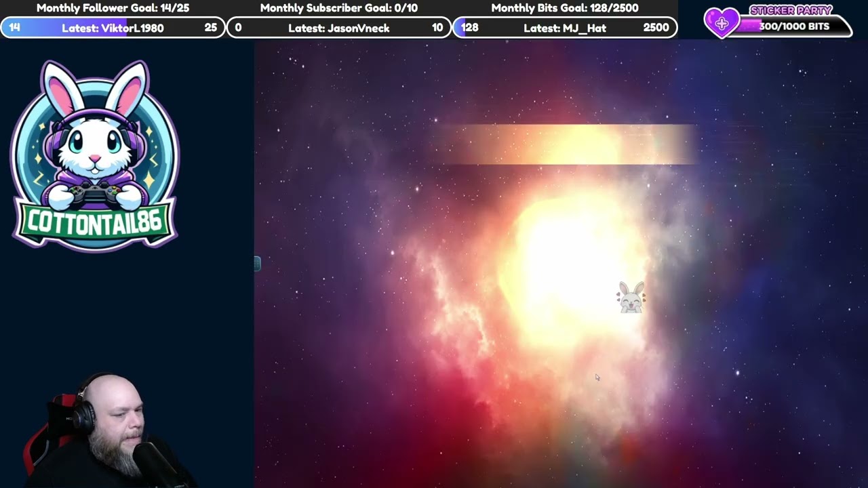Click the "STICKER PARTY" label
The height and width of the screenshot is (488, 868).
click(791, 10)
